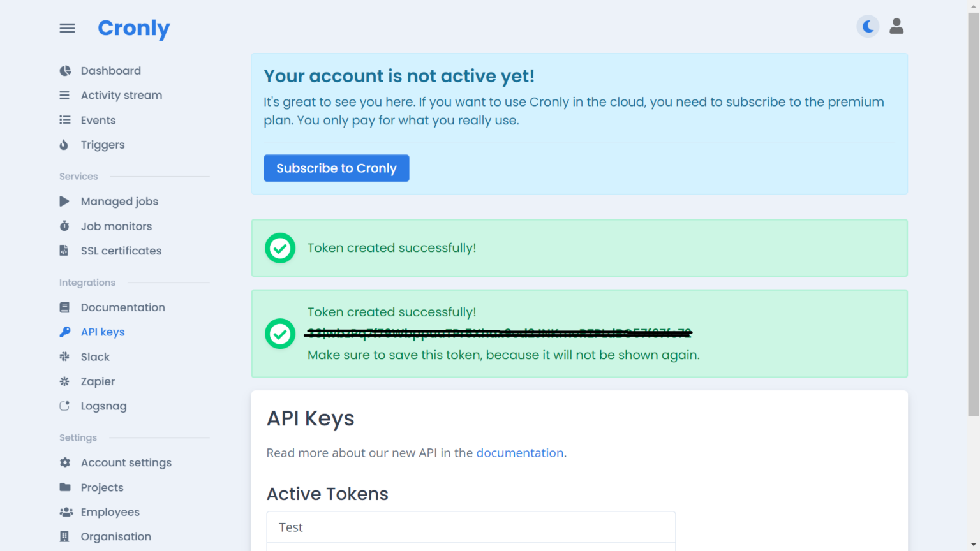Click the Triggers flame icon
This screenshot has width=980, height=551.
(64, 145)
